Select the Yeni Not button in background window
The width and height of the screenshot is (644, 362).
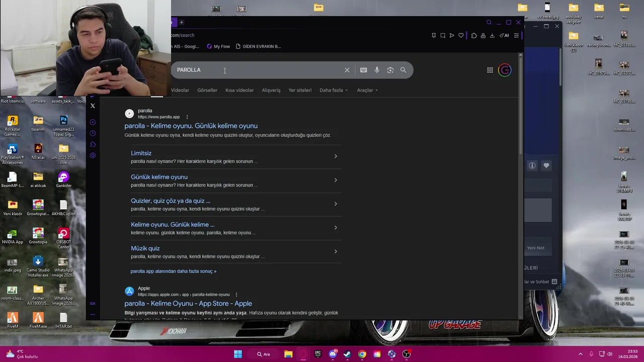(535, 248)
